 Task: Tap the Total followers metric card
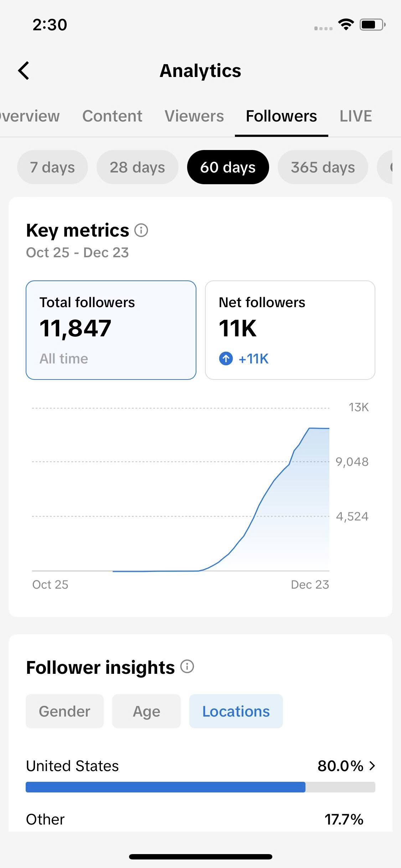tap(111, 330)
